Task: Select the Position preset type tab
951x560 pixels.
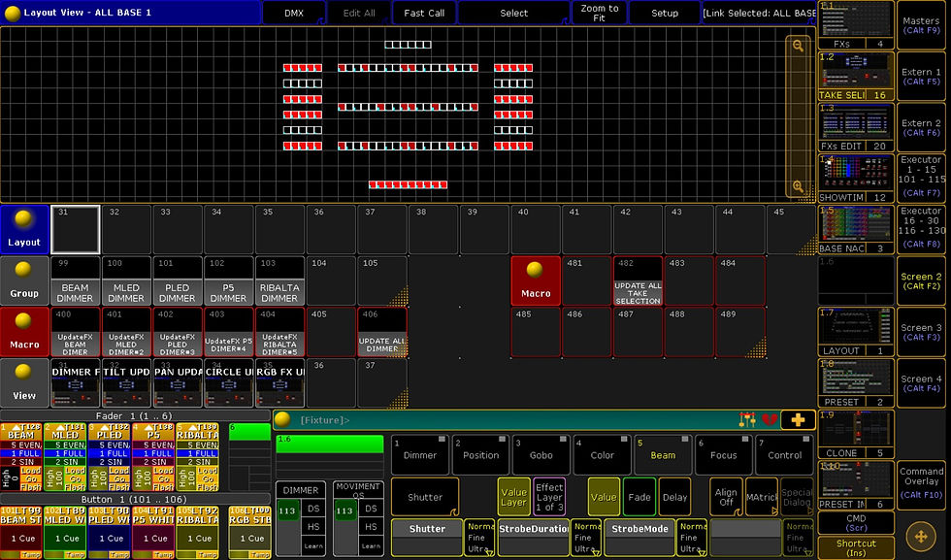Action: point(480,455)
